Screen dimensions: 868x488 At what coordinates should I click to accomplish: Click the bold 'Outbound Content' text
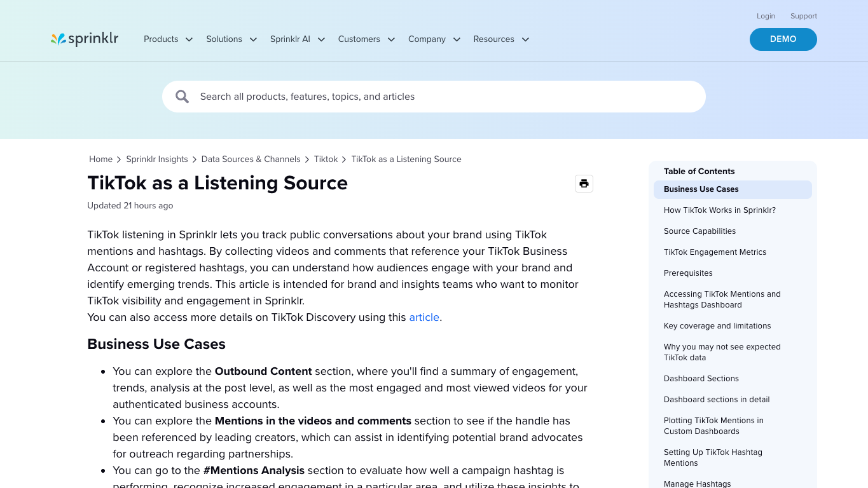point(263,371)
